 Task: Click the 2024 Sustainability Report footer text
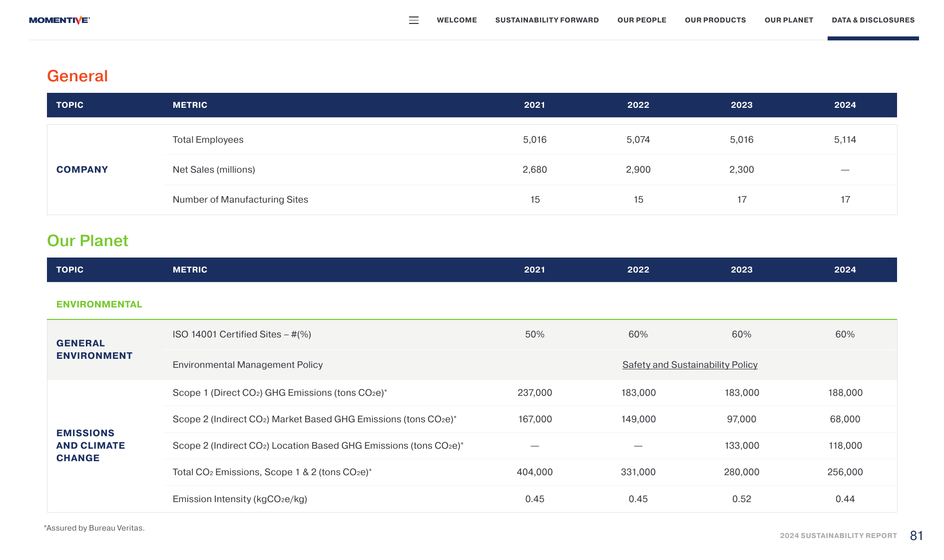[x=839, y=536]
